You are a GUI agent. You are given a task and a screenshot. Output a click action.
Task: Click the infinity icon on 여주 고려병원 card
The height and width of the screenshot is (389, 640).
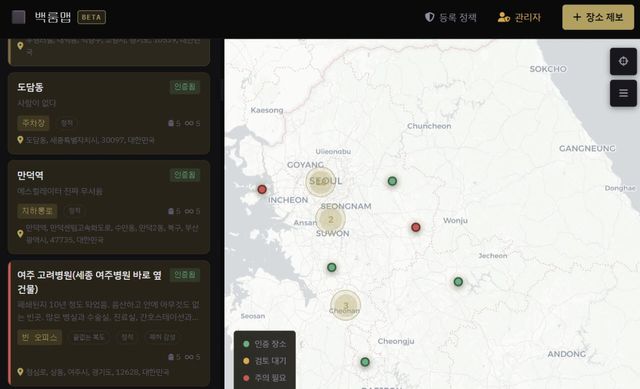pyautogui.click(x=189, y=357)
